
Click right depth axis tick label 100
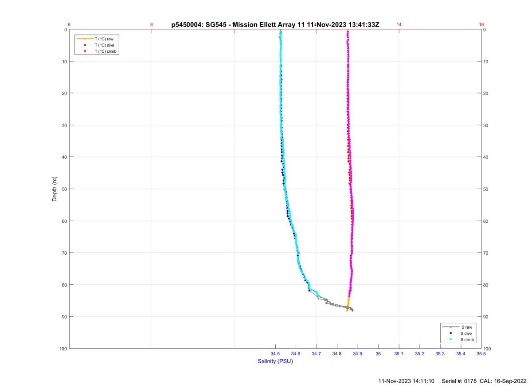(x=488, y=349)
